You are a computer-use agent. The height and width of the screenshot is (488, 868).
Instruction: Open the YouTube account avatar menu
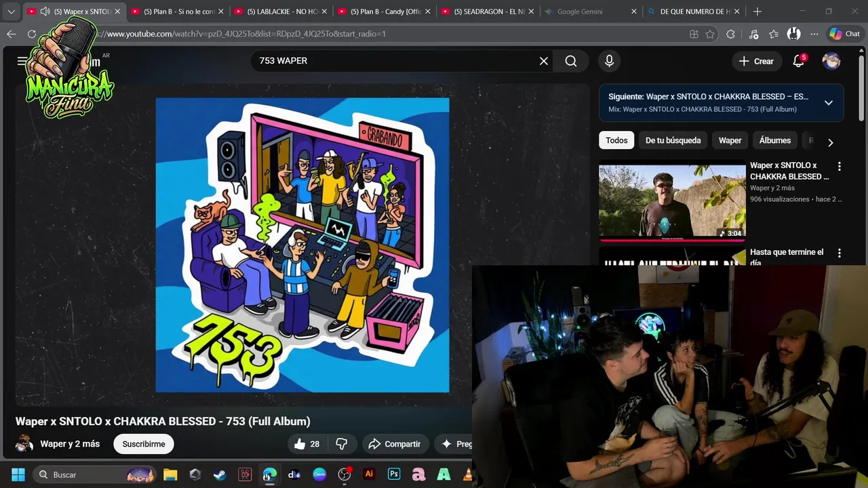click(x=831, y=61)
